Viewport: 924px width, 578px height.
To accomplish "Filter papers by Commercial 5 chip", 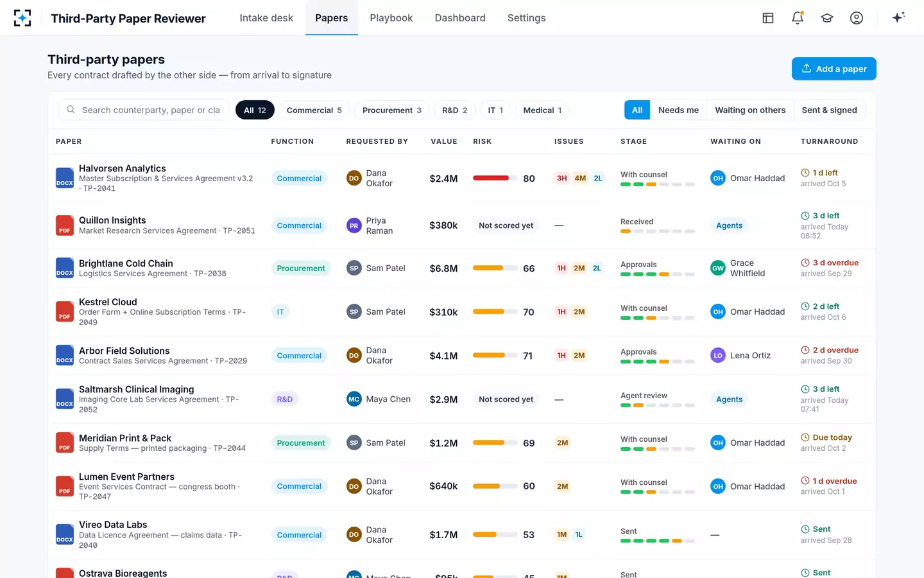I will (x=314, y=110).
